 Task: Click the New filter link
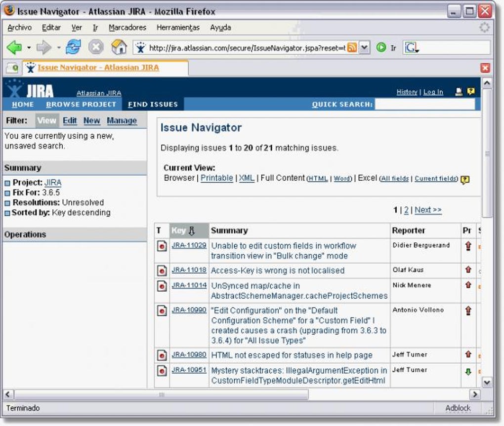(x=91, y=121)
